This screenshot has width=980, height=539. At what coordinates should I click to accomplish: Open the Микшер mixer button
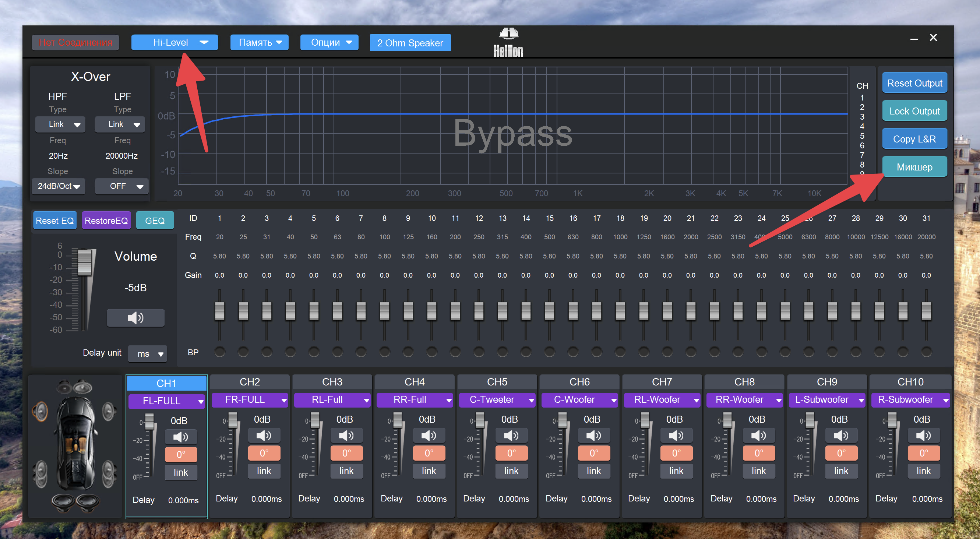point(914,167)
